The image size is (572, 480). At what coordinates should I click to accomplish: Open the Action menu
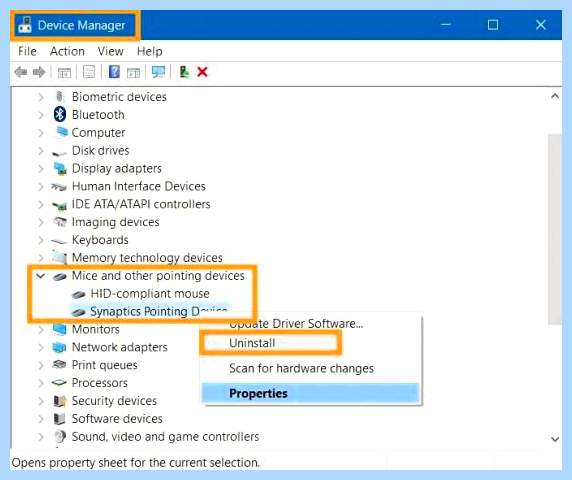click(67, 51)
